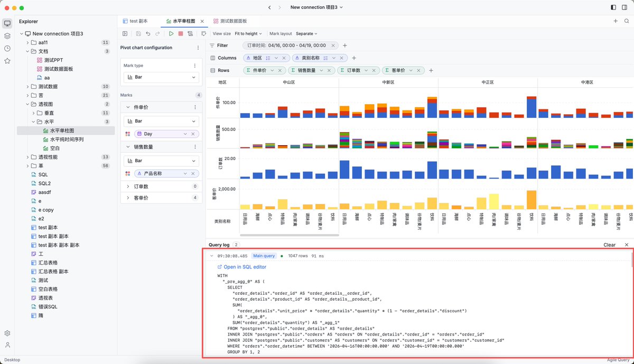Remove the 订单时间 filter pill
Image resolution: width=634 pixels, height=364 pixels.
tap(333, 45)
